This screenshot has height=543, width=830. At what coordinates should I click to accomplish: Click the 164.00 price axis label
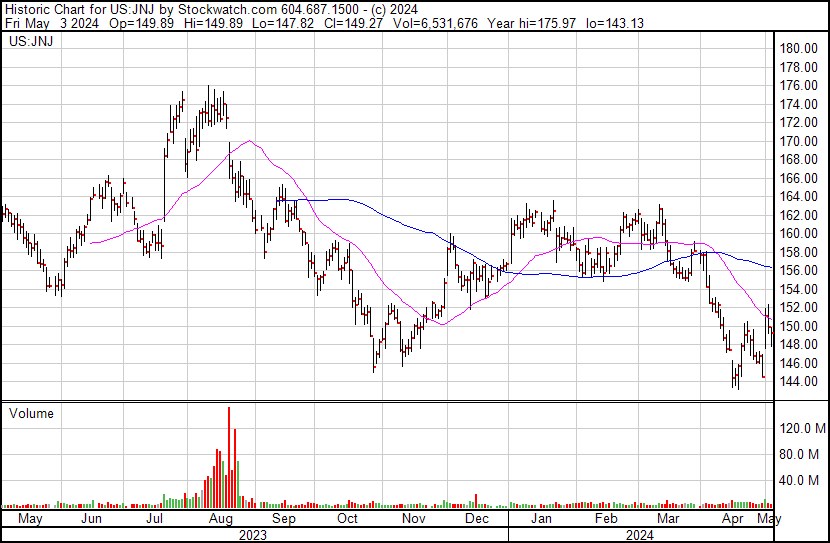click(799, 196)
